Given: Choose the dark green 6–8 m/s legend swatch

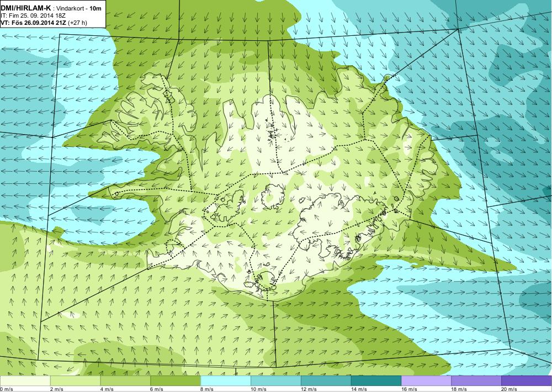Looking at the screenshot, I should pos(176,381).
